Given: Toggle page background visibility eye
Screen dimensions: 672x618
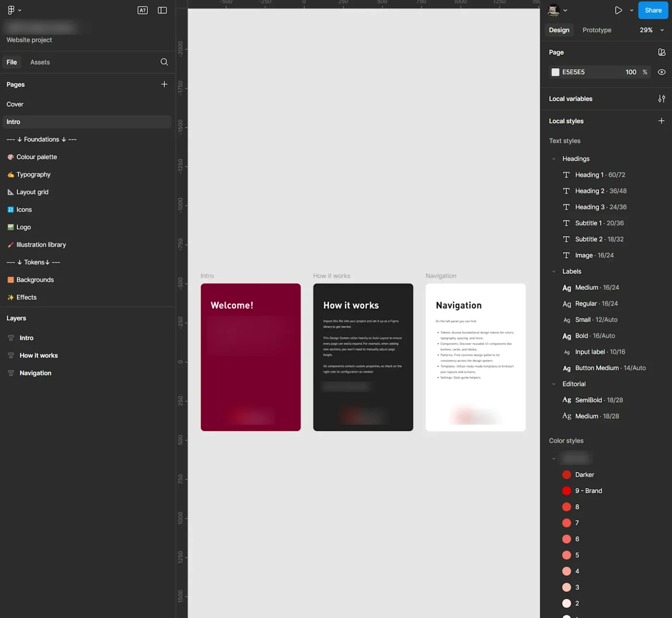Looking at the screenshot, I should 661,72.
